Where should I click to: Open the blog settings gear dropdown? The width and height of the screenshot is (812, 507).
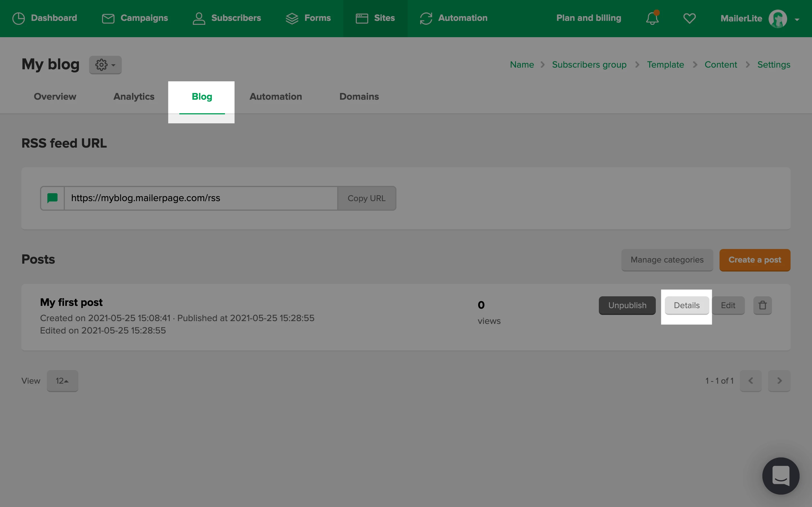pos(105,65)
